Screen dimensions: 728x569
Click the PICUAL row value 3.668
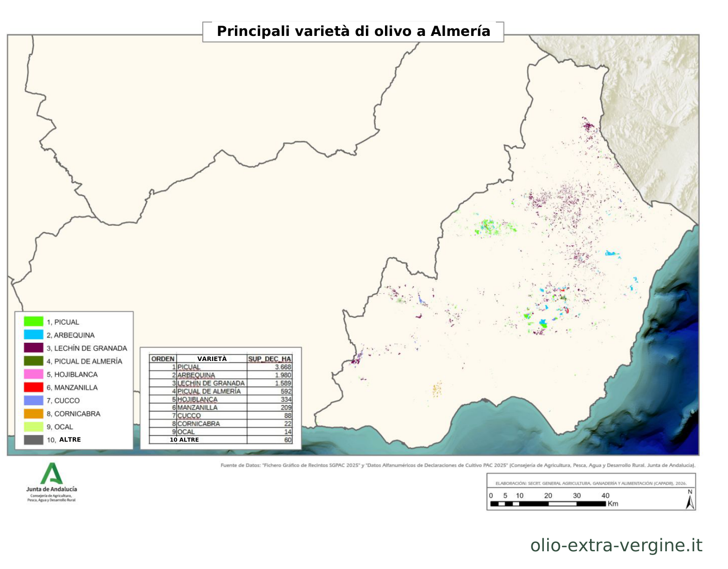tap(283, 367)
